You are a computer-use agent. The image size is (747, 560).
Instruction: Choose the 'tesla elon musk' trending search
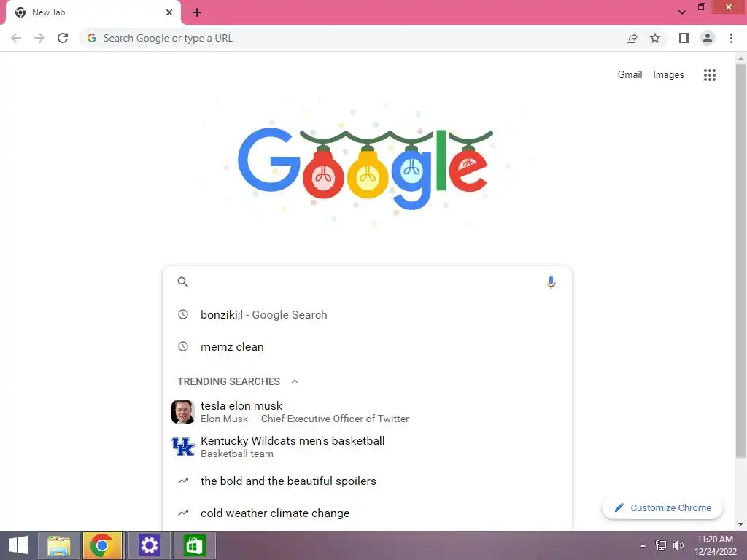[x=367, y=412]
